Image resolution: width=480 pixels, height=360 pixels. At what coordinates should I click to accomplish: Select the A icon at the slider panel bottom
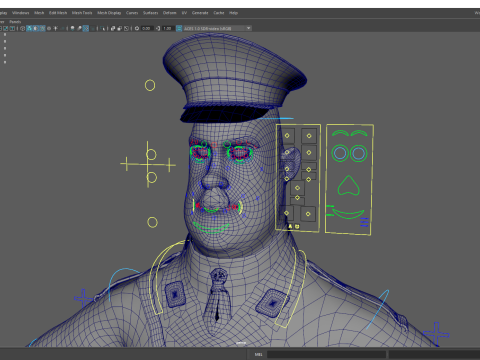290,226
